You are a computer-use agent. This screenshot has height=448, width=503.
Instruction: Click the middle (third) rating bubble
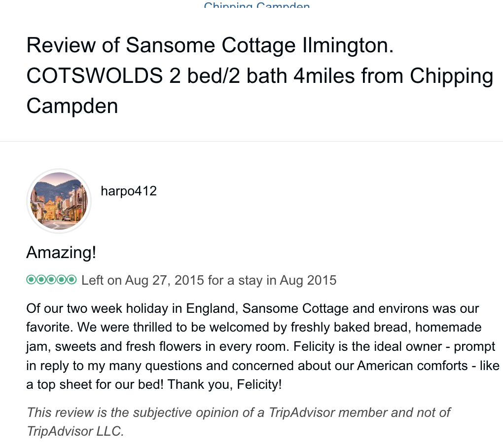(51, 280)
